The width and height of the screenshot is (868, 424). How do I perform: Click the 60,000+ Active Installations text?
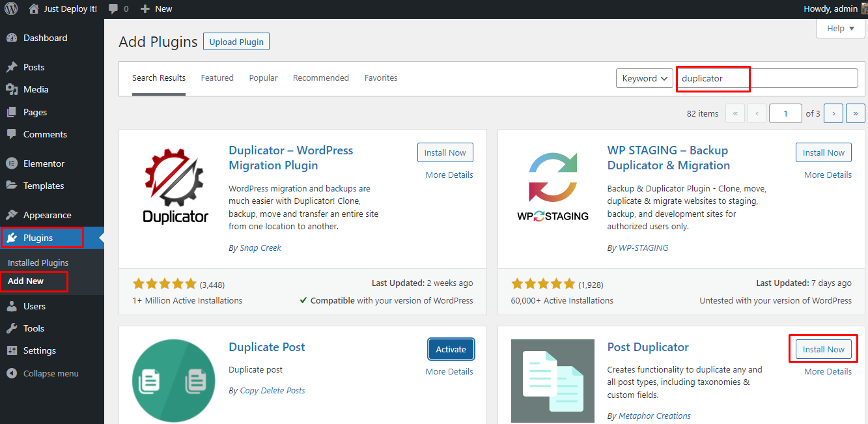coord(563,300)
